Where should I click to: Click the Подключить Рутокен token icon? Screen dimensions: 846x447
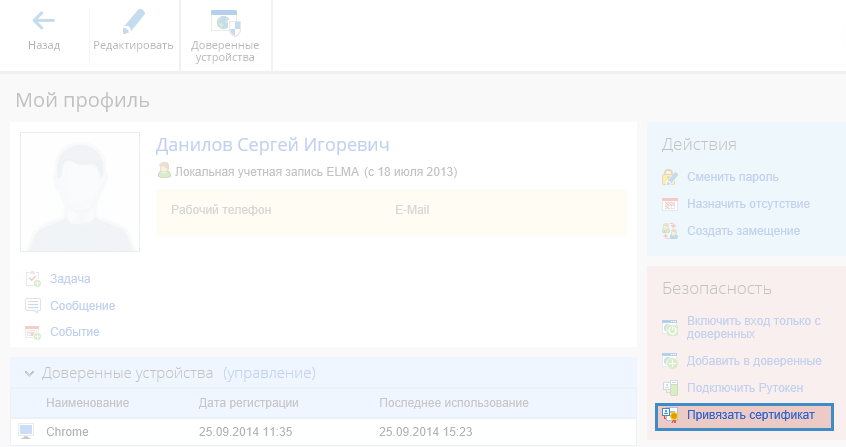670,388
